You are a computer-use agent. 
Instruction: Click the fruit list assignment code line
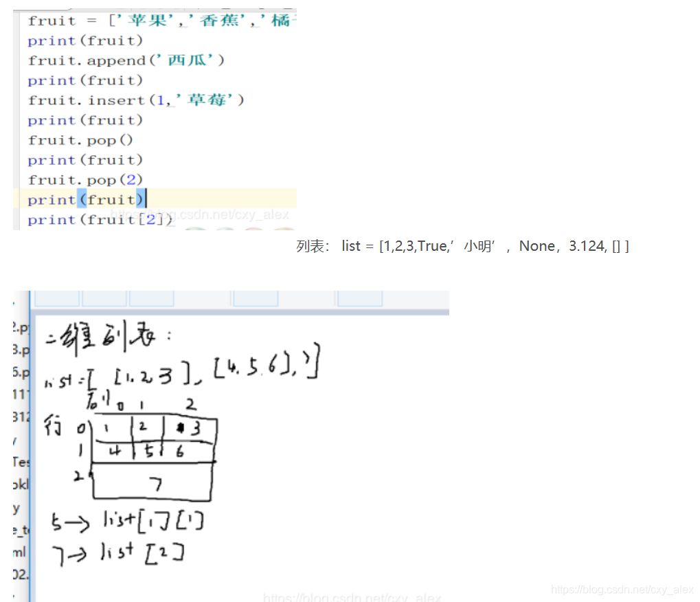(161, 21)
